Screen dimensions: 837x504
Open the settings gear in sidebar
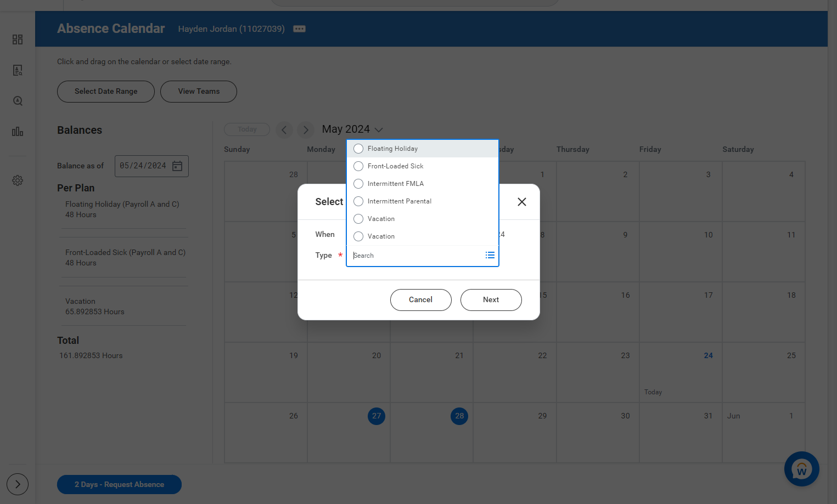pos(18,180)
